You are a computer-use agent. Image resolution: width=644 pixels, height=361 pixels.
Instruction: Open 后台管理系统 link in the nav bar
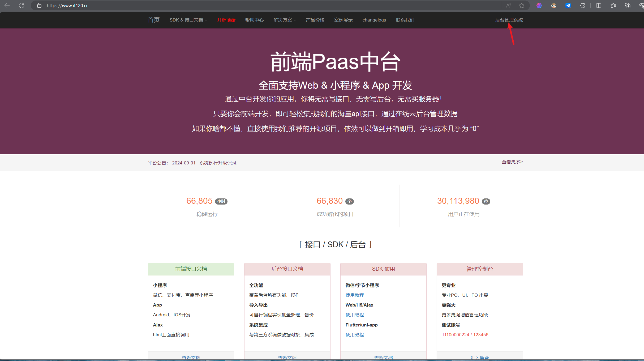509,20
